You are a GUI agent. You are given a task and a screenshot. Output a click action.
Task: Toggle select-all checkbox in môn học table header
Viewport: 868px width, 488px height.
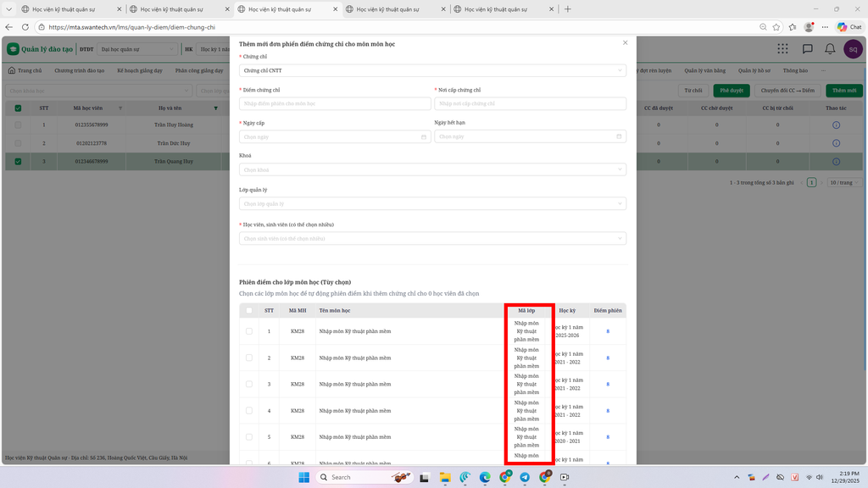coord(249,310)
